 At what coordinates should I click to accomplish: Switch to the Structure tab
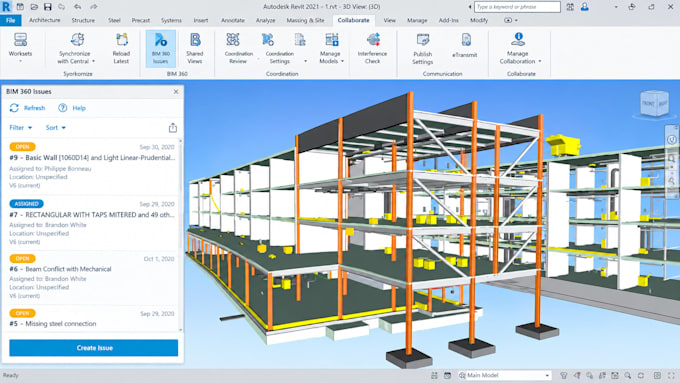(83, 20)
